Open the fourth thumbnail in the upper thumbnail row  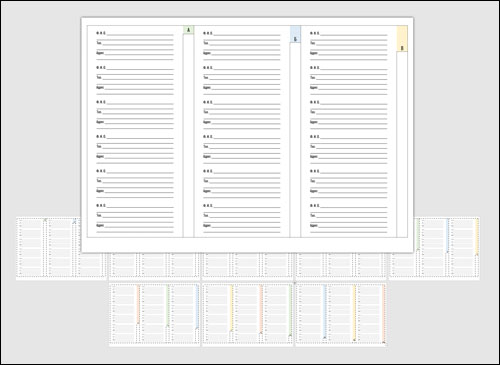(341, 266)
